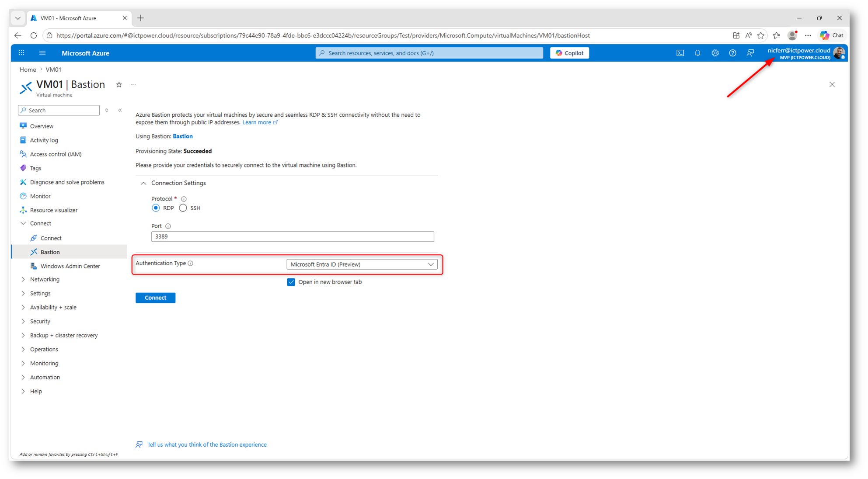Uncheck Open in new browser tab
The image size is (868, 479).
pyautogui.click(x=291, y=282)
